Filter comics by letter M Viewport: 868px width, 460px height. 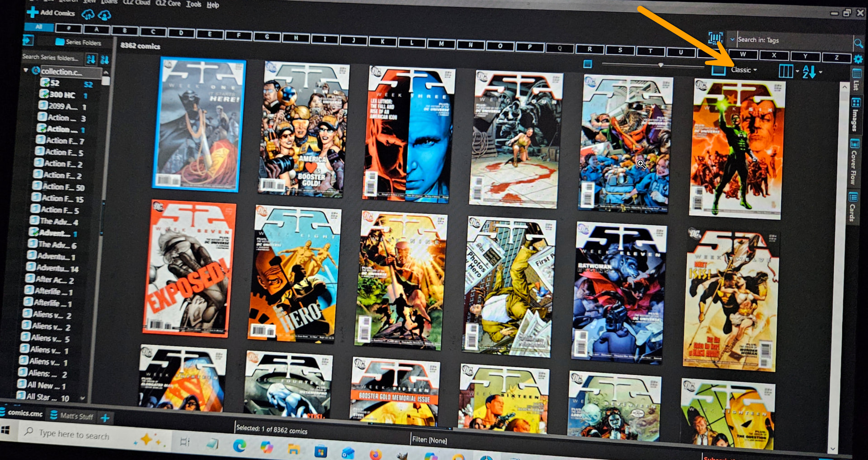(441, 44)
